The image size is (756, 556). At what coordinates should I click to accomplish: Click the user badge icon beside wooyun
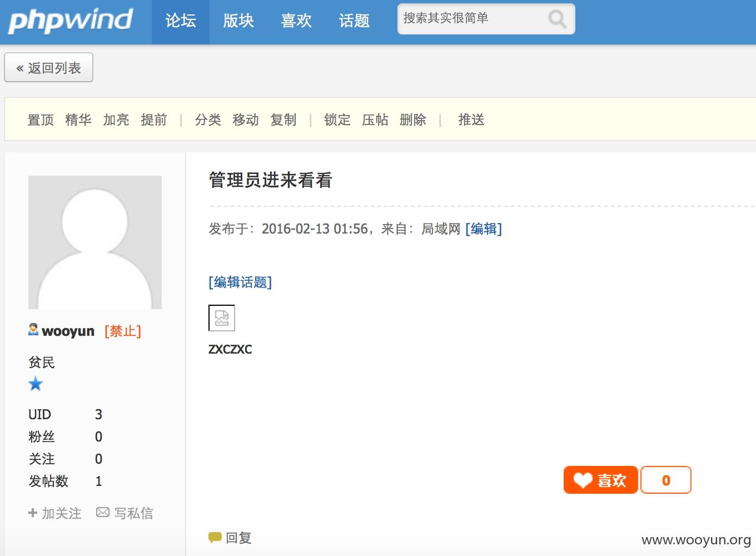pos(33,330)
